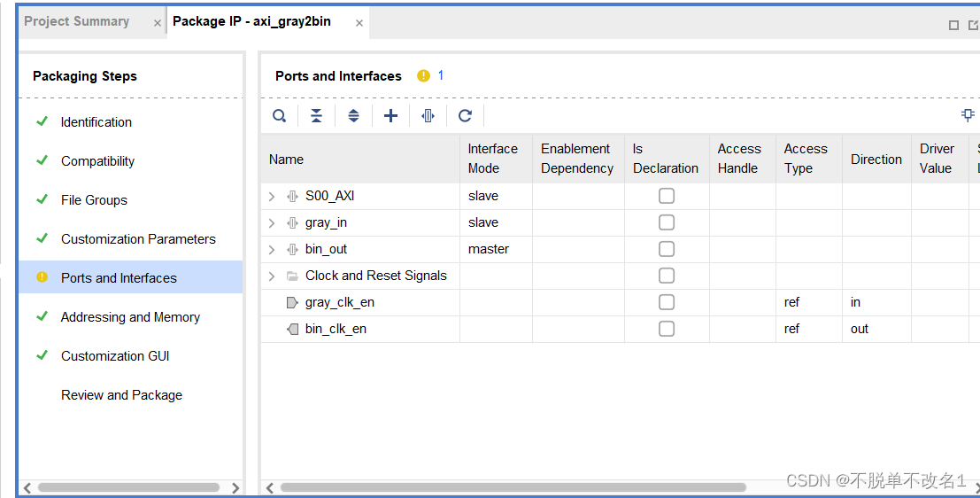Sort by the Interface Mode column header
The image size is (980, 498).
coord(497,159)
